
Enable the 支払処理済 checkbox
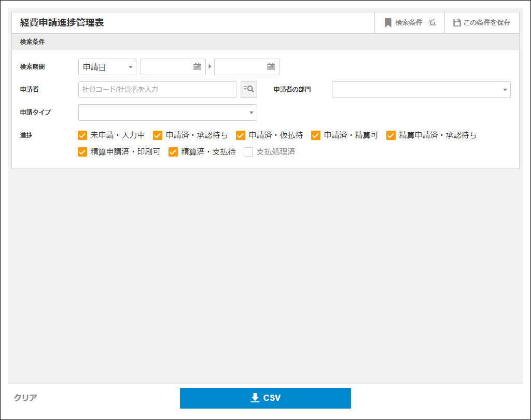point(248,152)
